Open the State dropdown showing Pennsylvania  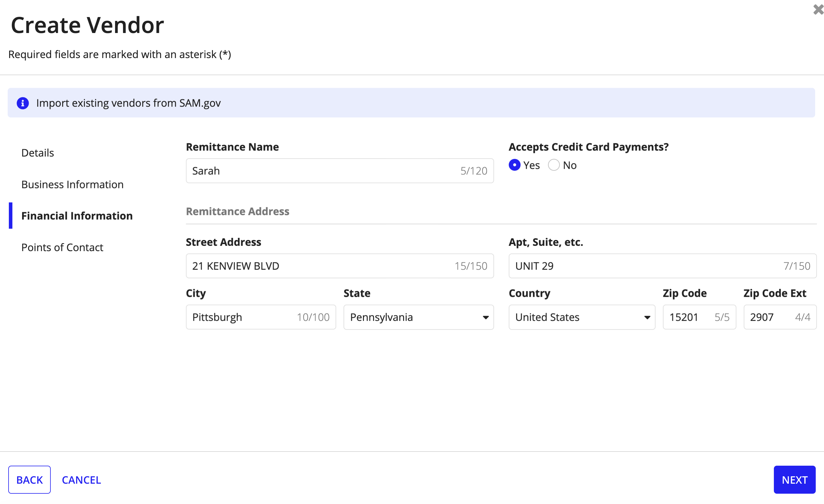pyautogui.click(x=419, y=317)
